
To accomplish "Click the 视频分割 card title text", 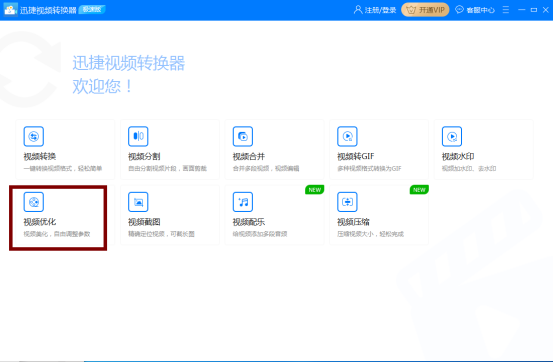I will (x=144, y=156).
